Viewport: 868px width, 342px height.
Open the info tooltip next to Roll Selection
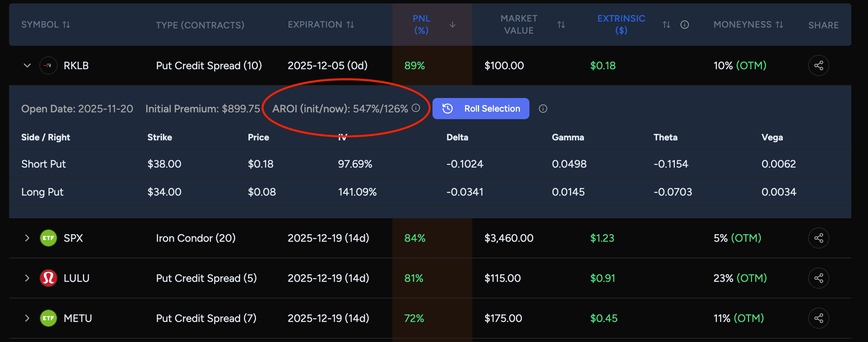tap(543, 109)
